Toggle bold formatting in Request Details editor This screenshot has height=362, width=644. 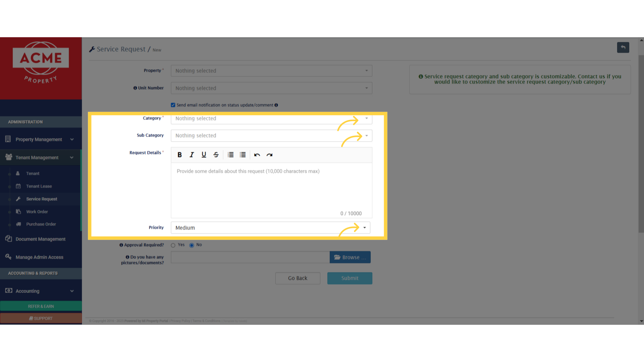tap(179, 155)
